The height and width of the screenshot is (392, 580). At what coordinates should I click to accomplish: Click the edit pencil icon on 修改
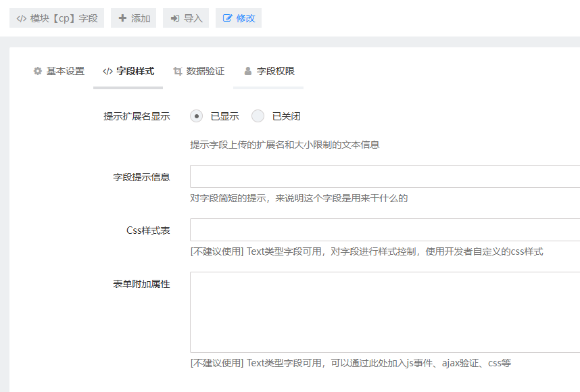tap(227, 18)
